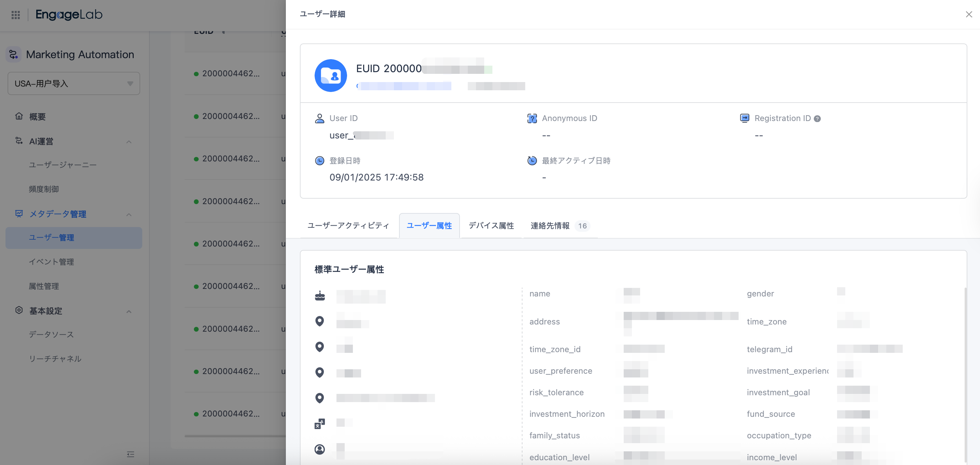Click the second location pin icon
The image size is (980, 465).
pos(320,347)
